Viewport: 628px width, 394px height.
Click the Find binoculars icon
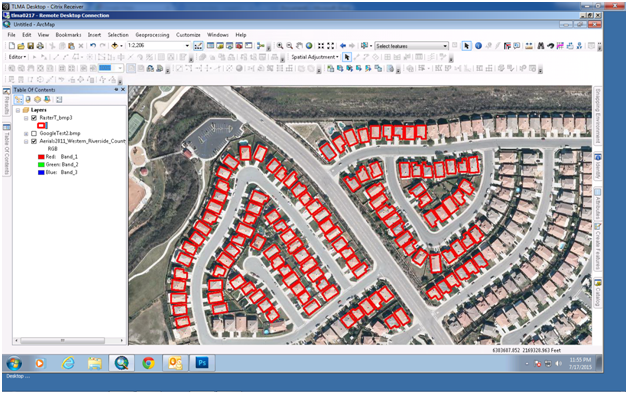(x=541, y=46)
